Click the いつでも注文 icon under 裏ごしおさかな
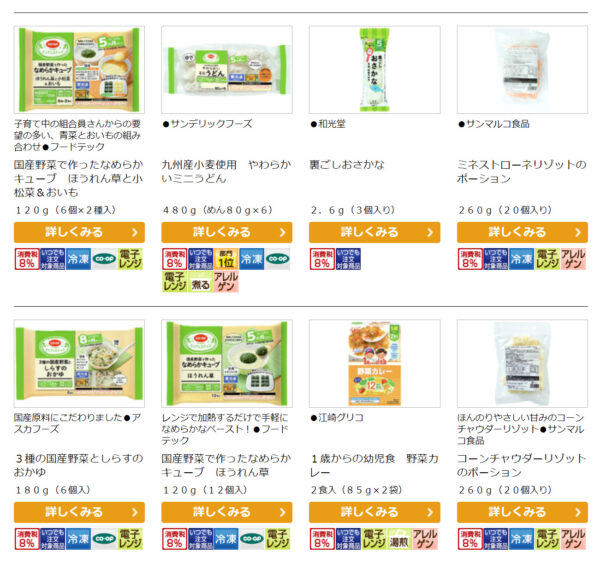This screenshot has height=564, width=600. [348, 259]
